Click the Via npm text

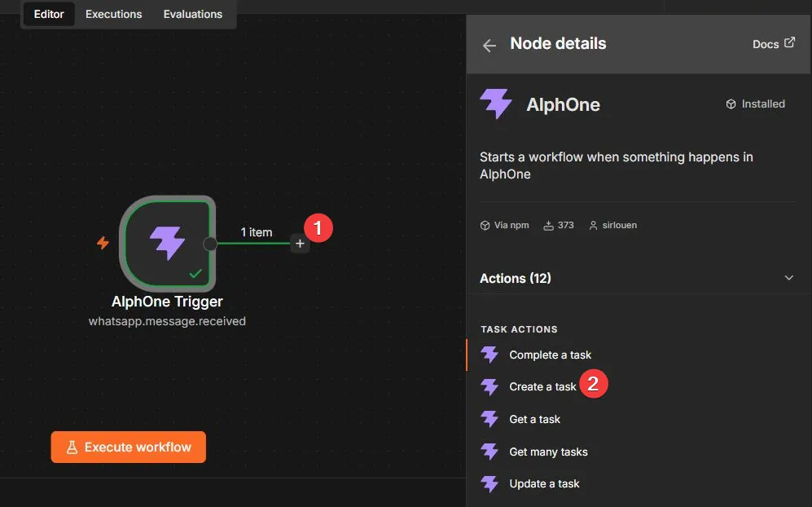[x=511, y=225]
